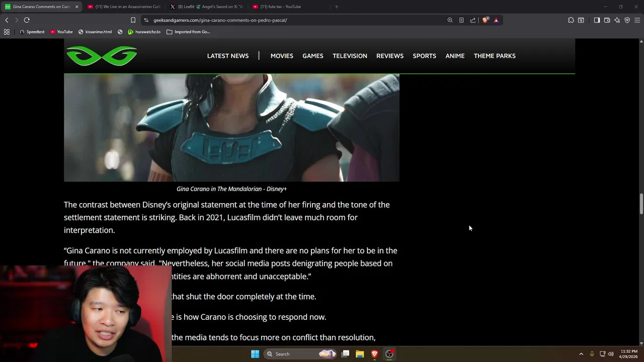Open the Windows Start menu
644x362 pixels.
[x=255, y=354]
